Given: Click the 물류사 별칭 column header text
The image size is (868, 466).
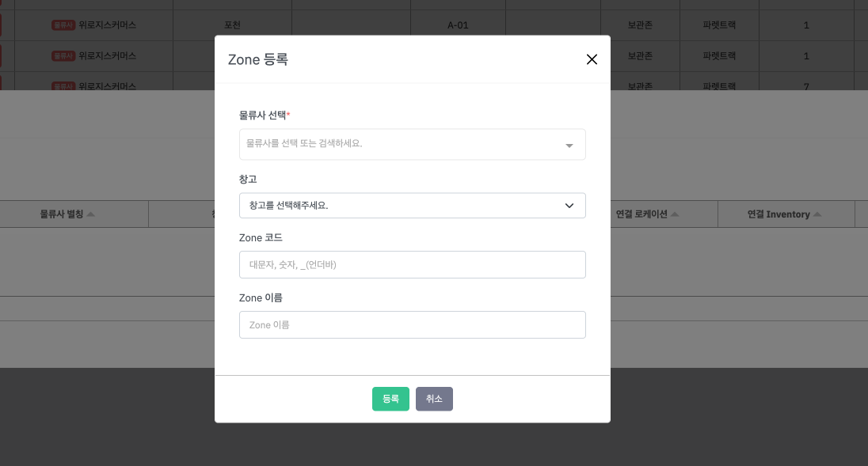Looking at the screenshot, I should [x=61, y=214].
